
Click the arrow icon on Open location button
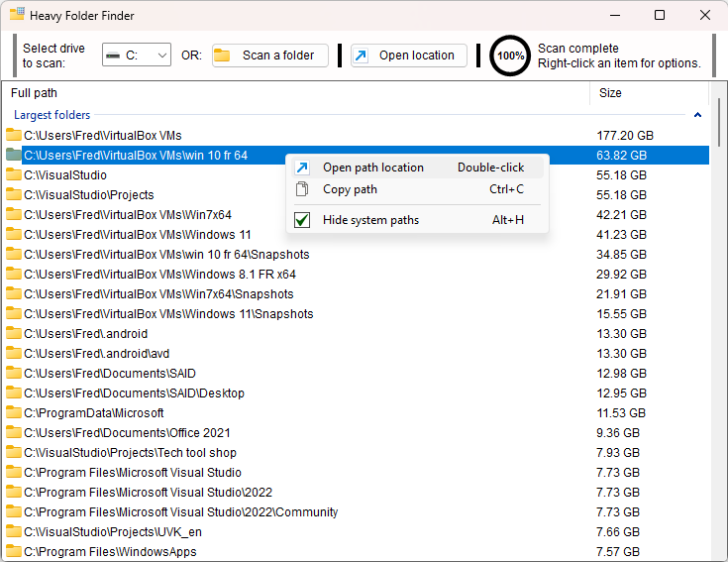(x=361, y=56)
